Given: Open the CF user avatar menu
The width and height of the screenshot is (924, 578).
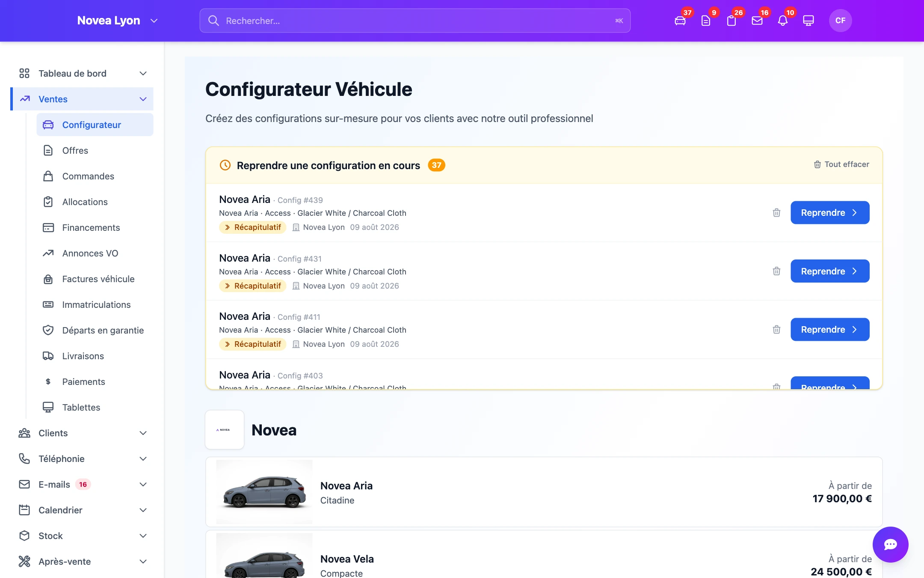Looking at the screenshot, I should pyautogui.click(x=840, y=21).
